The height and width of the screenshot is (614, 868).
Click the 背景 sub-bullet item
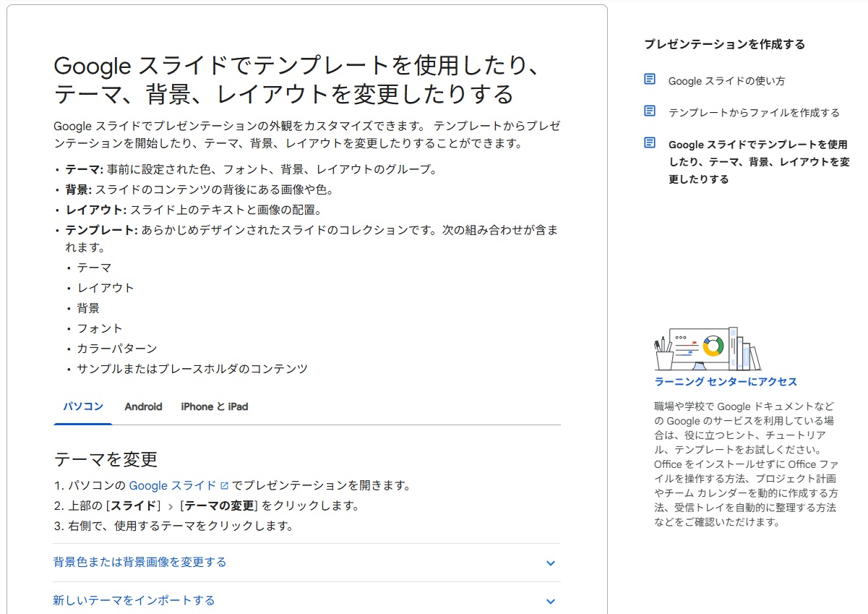click(88, 308)
